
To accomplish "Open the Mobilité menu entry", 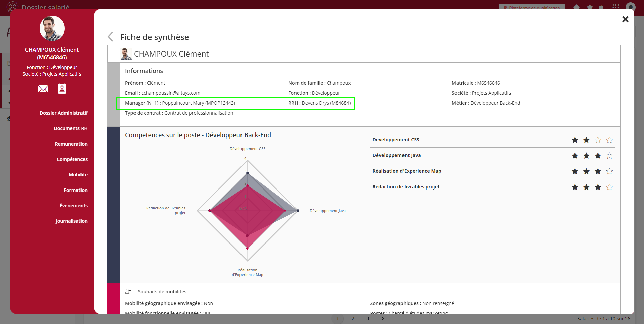I will click(x=78, y=175).
